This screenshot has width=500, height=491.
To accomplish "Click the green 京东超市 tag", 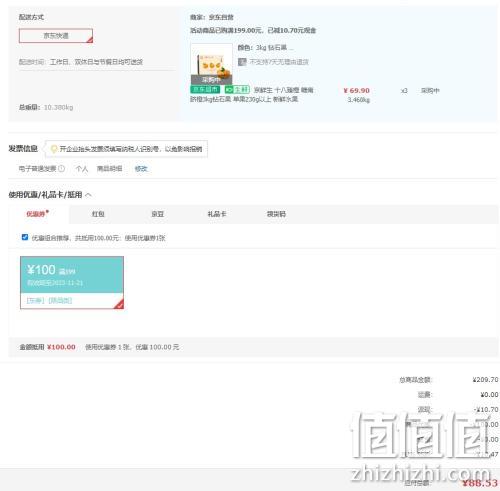I will 205,89.
